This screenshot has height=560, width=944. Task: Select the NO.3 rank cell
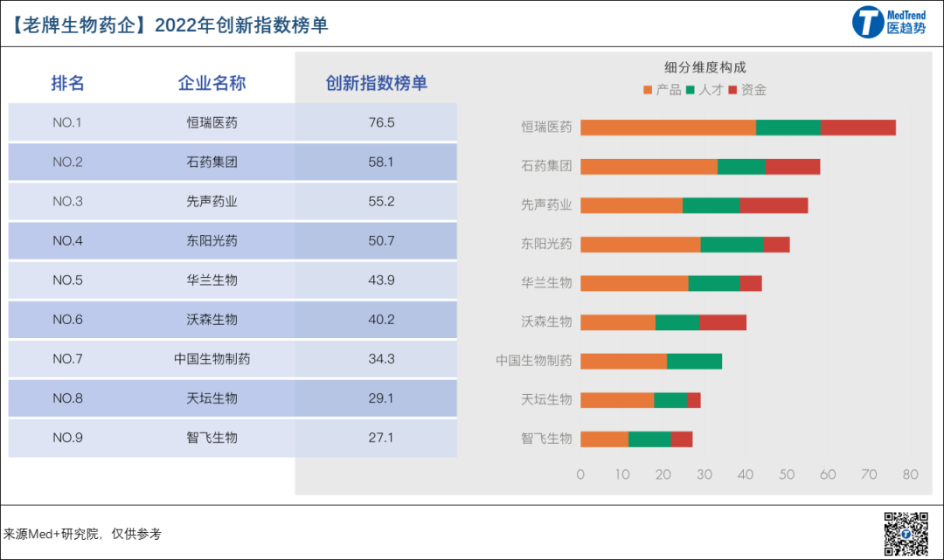(67, 202)
